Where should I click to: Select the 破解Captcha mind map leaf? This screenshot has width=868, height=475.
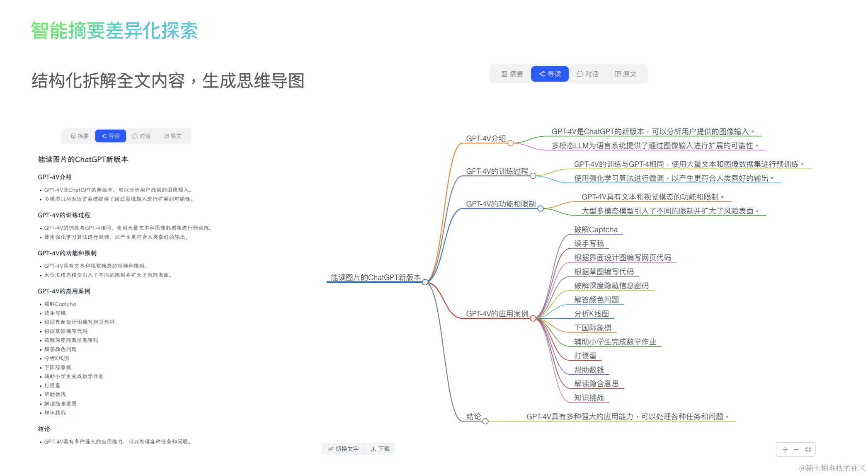click(x=596, y=230)
